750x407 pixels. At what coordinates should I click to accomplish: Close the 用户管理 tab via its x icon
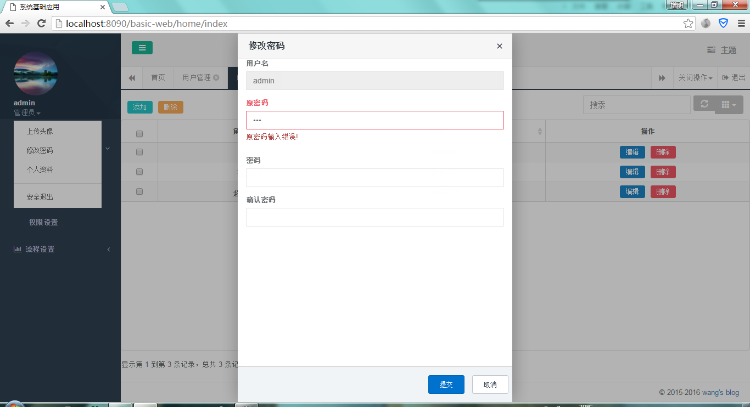coord(216,77)
